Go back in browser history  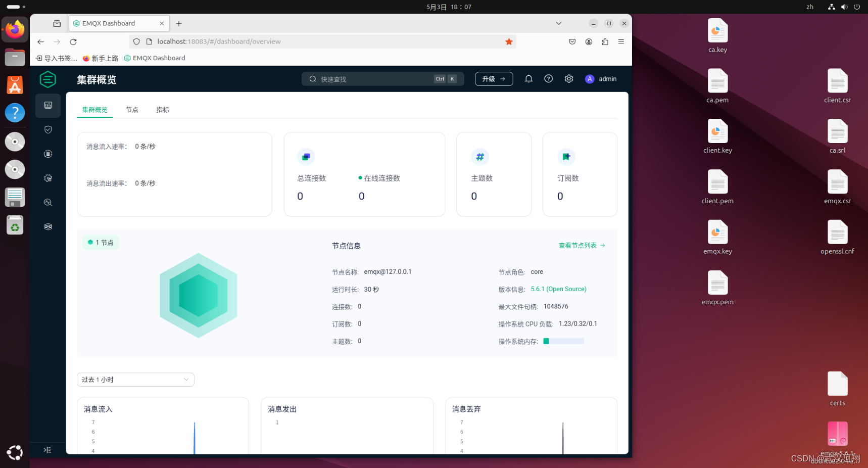coord(41,41)
